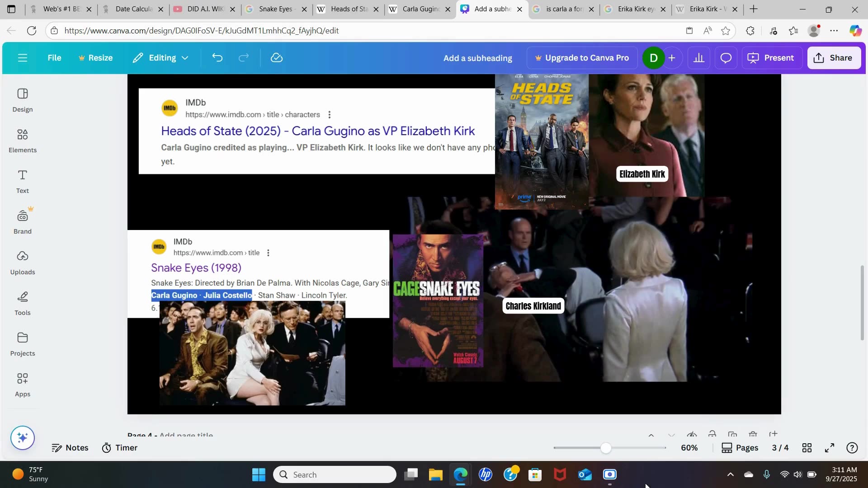Open the Uploads panel
This screenshot has height=488, width=868.
[23, 263]
